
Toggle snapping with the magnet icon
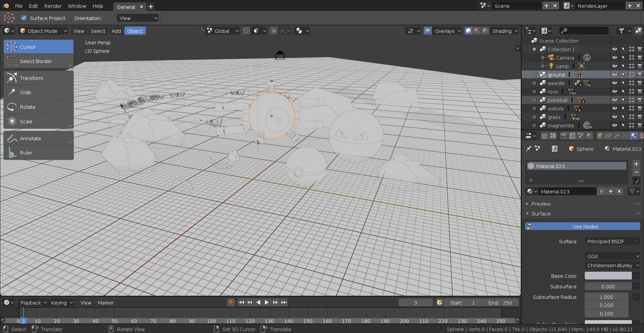click(x=246, y=31)
